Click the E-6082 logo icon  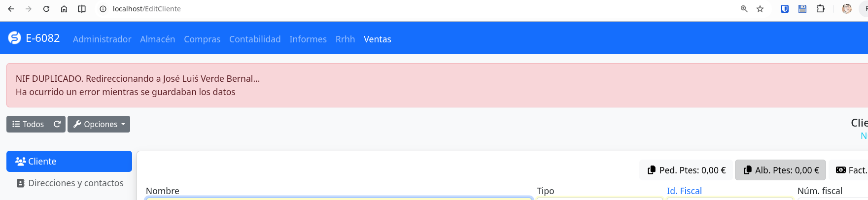pyautogui.click(x=15, y=38)
